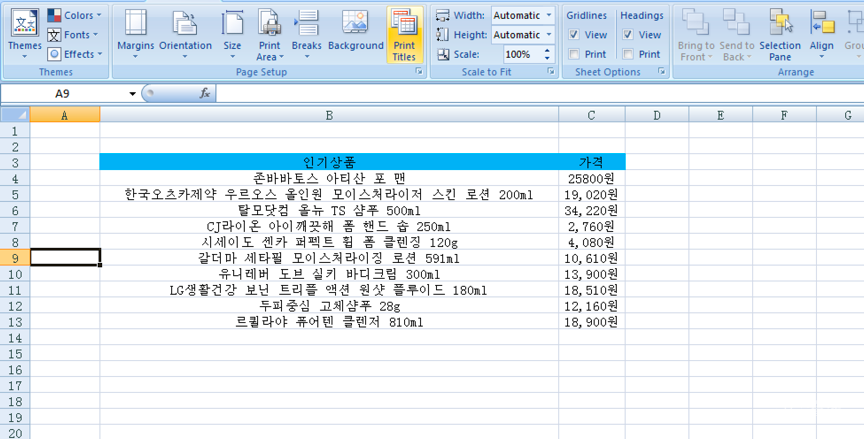Increase Scale with up spinner arrow
Image resolution: width=864 pixels, height=439 pixels.
tap(547, 51)
